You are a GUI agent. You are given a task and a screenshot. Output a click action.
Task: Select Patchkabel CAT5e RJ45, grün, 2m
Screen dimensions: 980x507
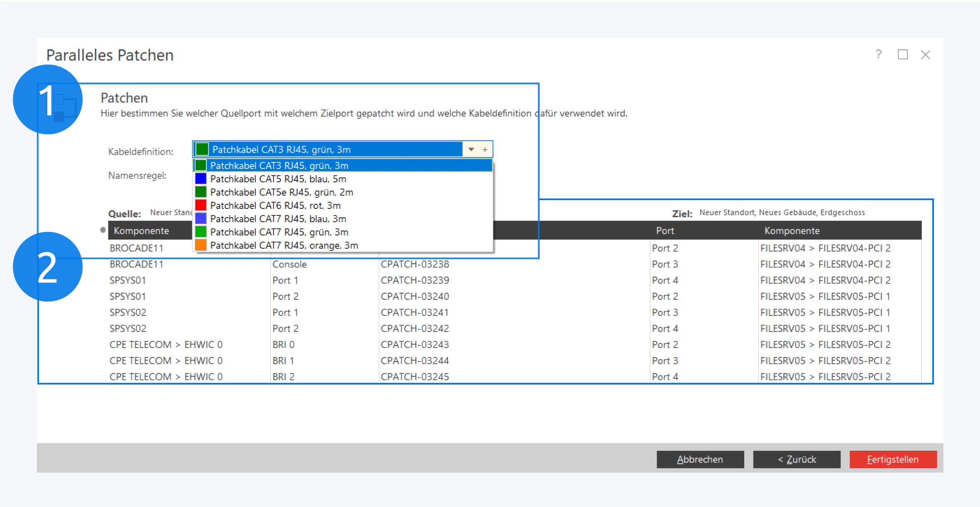[281, 192]
